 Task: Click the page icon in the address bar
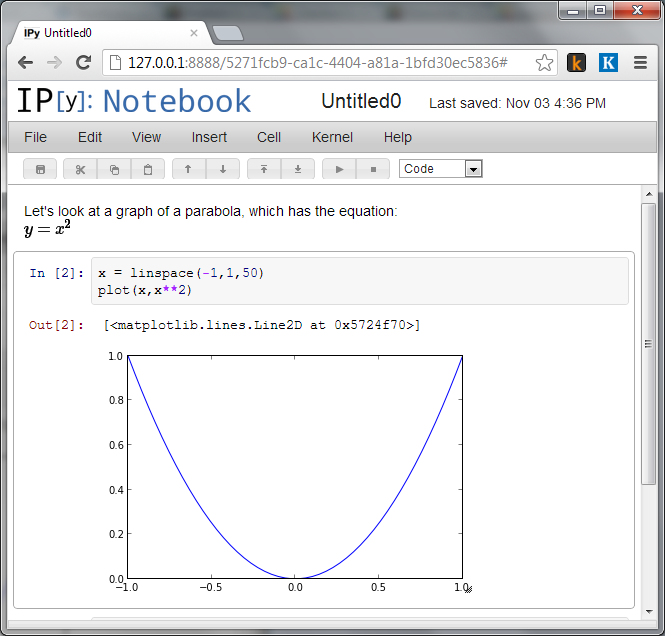(115, 63)
